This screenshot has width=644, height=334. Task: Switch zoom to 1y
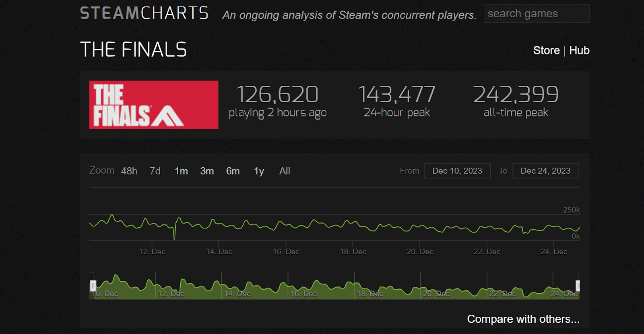[x=259, y=171]
